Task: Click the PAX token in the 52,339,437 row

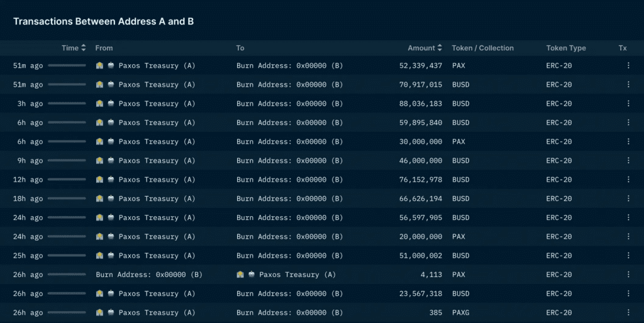Action: (458, 65)
